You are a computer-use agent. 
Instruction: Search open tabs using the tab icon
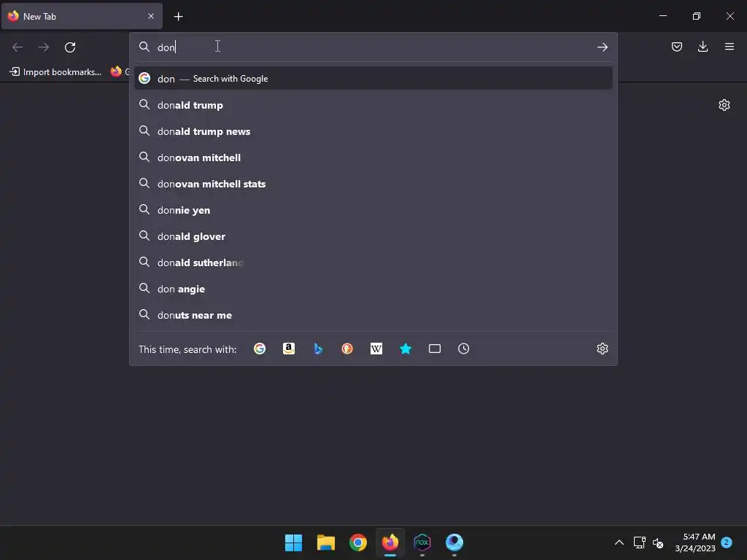435,349
